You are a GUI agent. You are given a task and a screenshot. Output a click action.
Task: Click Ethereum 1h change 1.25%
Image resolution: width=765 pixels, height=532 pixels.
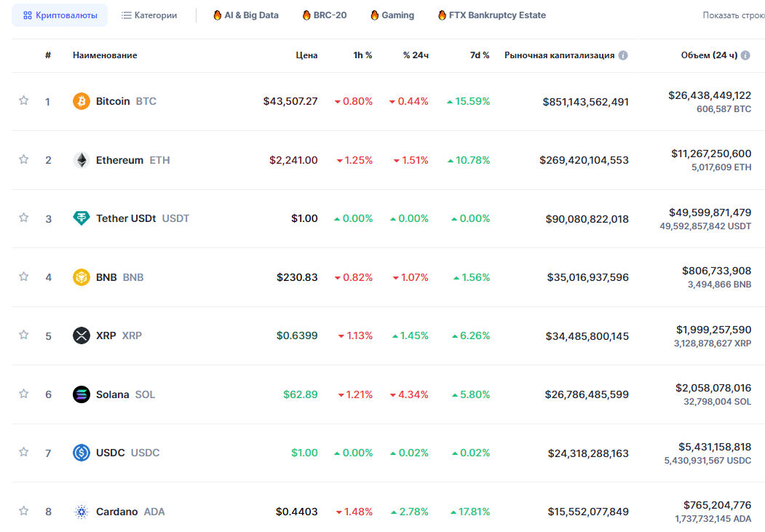click(354, 160)
